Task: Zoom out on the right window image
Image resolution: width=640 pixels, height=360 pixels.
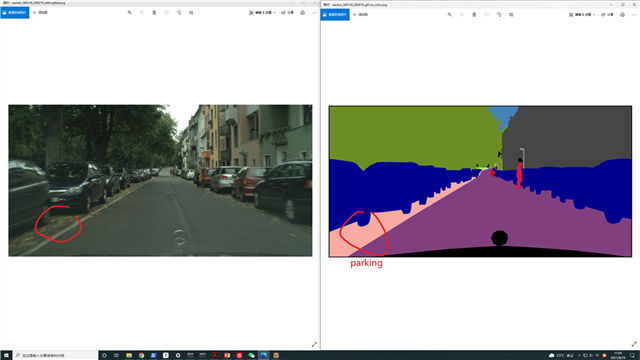Action: pyautogui.click(x=462, y=15)
